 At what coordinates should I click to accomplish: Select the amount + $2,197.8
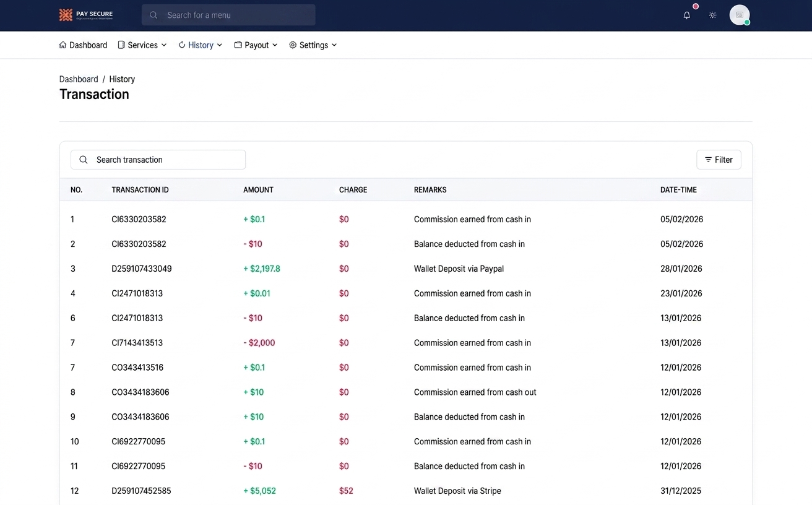click(x=262, y=269)
